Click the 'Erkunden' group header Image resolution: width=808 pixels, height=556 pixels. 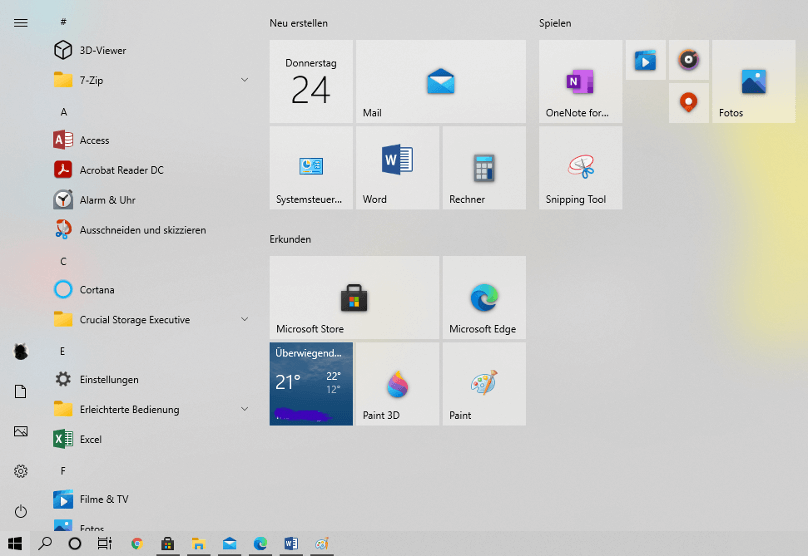click(290, 239)
